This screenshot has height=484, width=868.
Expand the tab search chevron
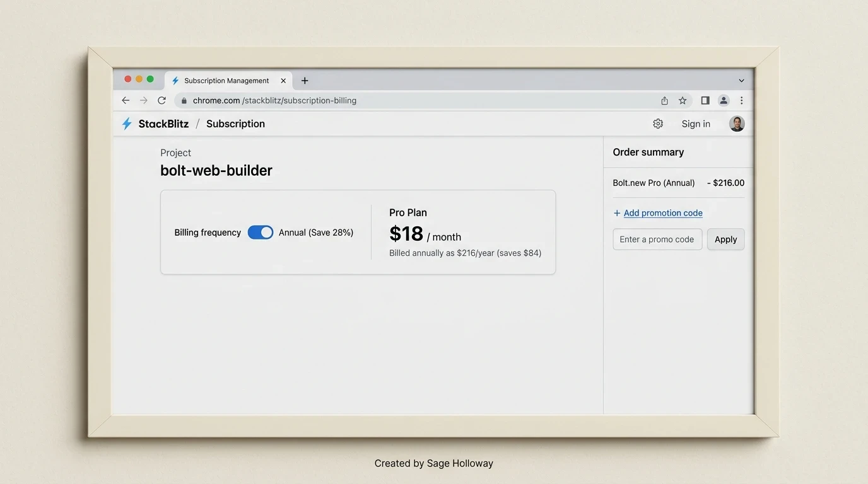tap(741, 81)
